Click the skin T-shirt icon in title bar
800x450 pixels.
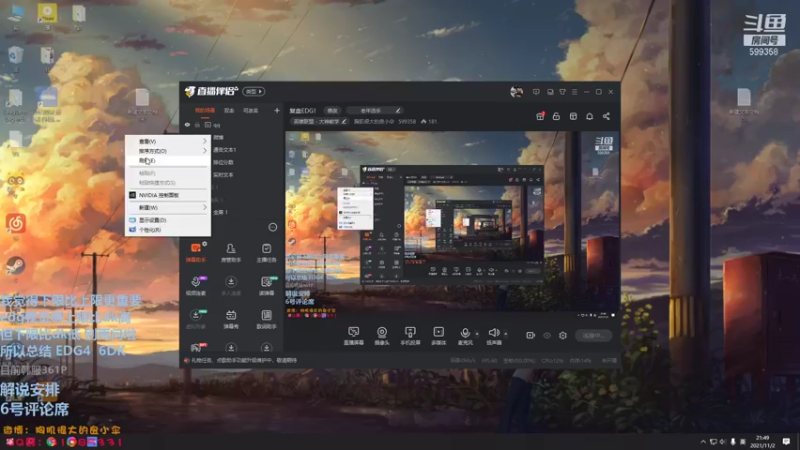click(x=562, y=92)
